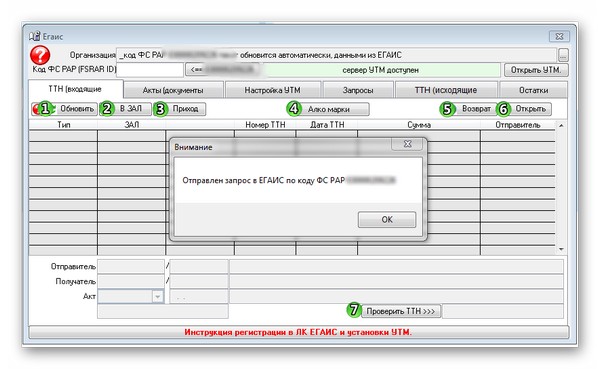Click the Приход button
This screenshot has height=369, width=600.
179,109
